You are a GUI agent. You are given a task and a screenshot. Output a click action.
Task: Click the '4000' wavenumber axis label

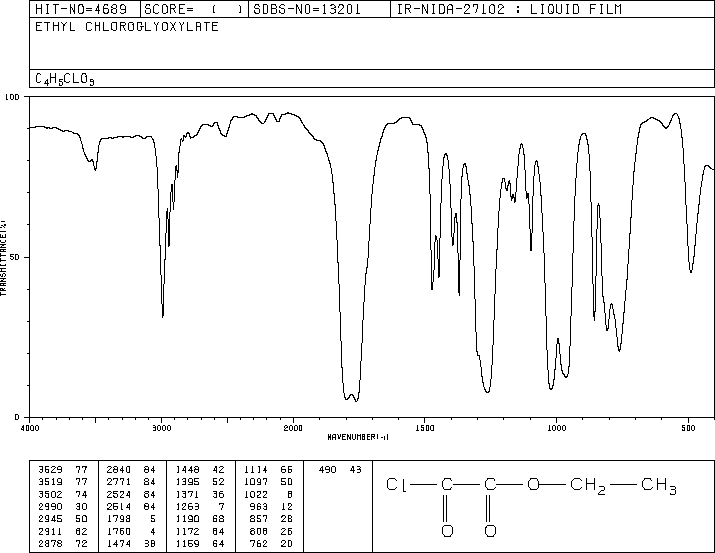(30, 428)
